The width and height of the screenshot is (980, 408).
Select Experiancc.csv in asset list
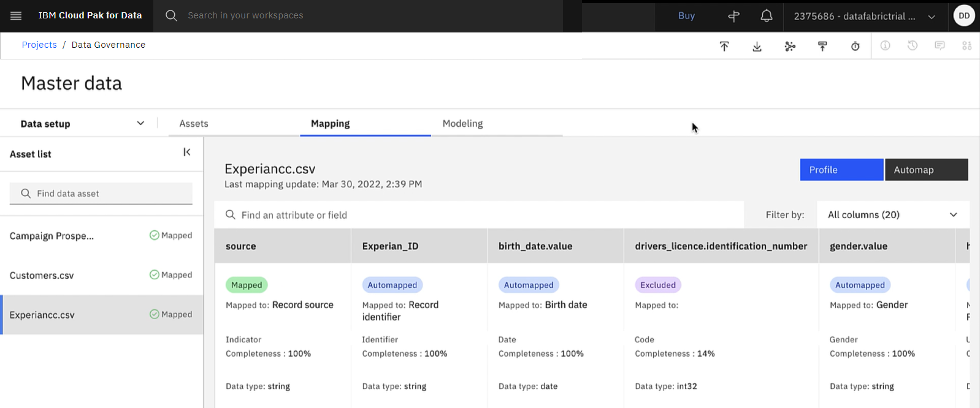coord(102,315)
